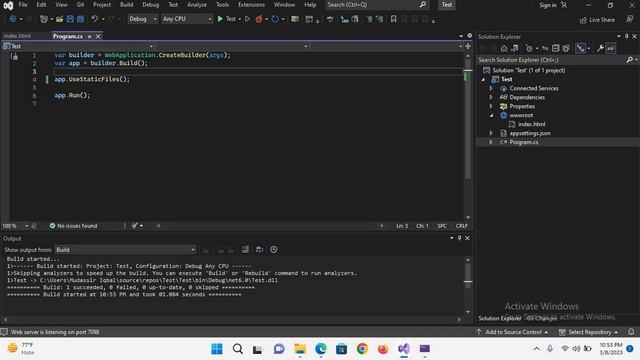Select index.html in Solution Explorer
640x360 pixels.
(x=531, y=124)
